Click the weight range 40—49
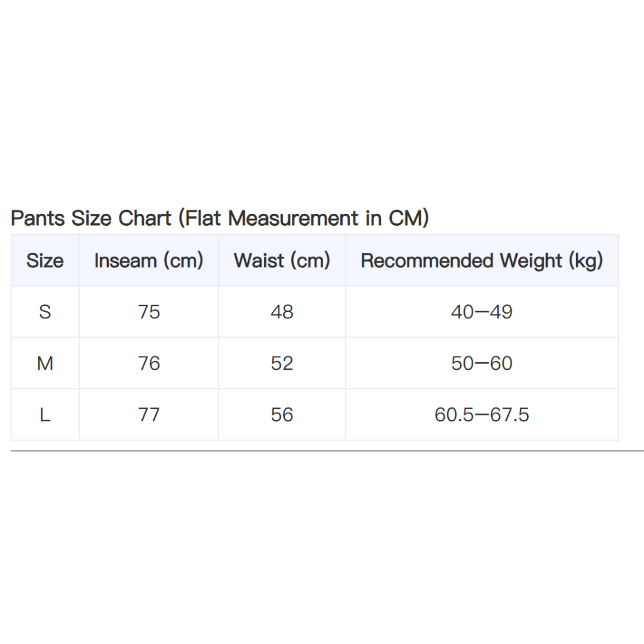Viewport: 644px width, 644px height. [482, 312]
